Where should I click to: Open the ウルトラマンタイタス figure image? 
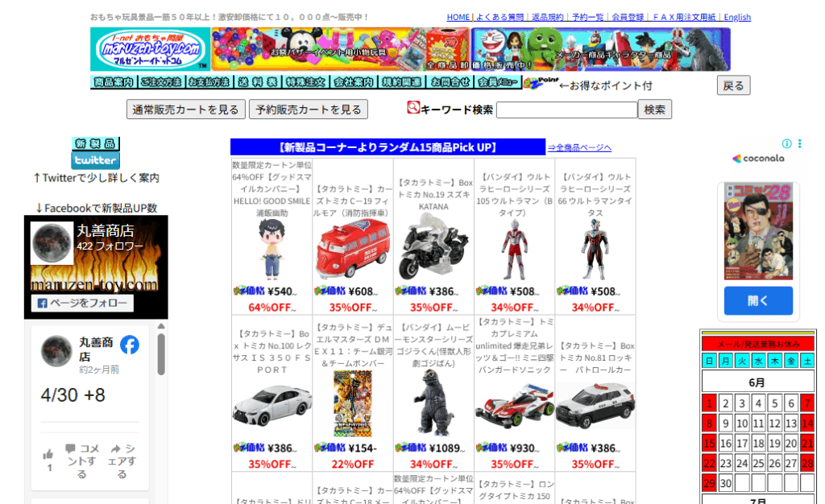click(x=595, y=249)
